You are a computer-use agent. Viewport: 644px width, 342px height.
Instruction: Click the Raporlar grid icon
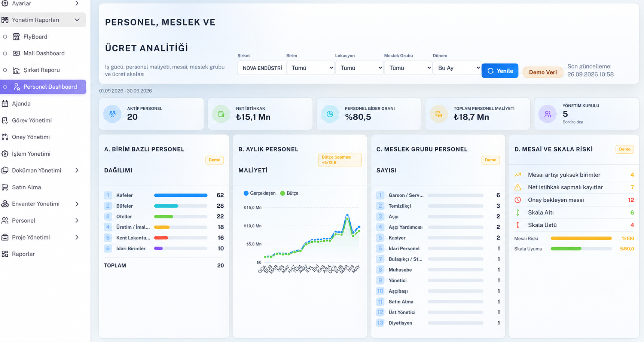click(5, 254)
